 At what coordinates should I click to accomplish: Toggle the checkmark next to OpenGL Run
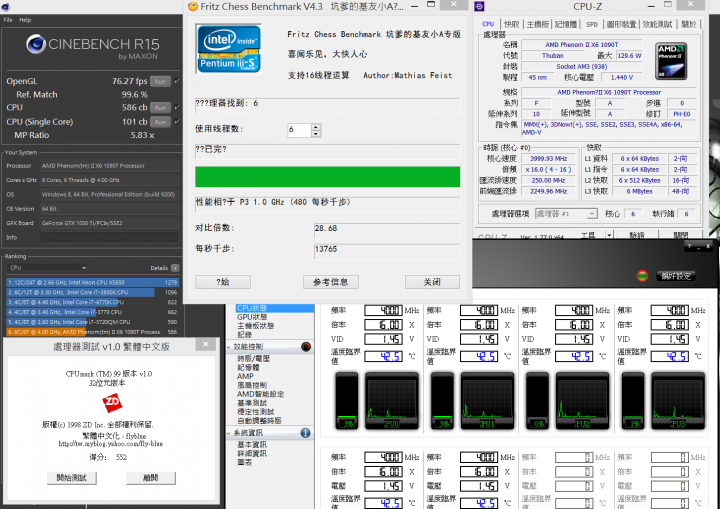pyautogui.click(x=177, y=81)
